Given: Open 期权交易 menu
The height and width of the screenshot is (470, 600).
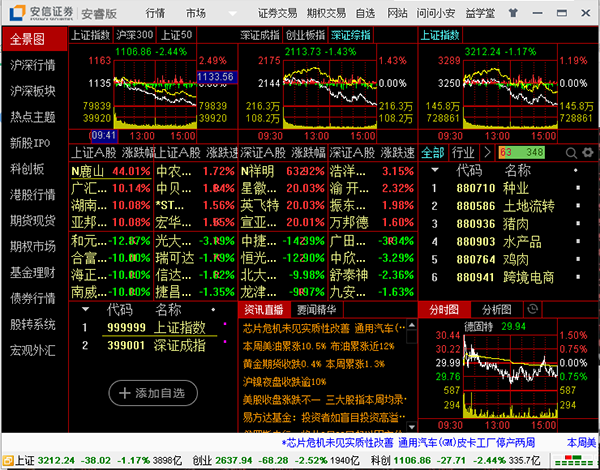Looking at the screenshot, I should pyautogui.click(x=326, y=13).
